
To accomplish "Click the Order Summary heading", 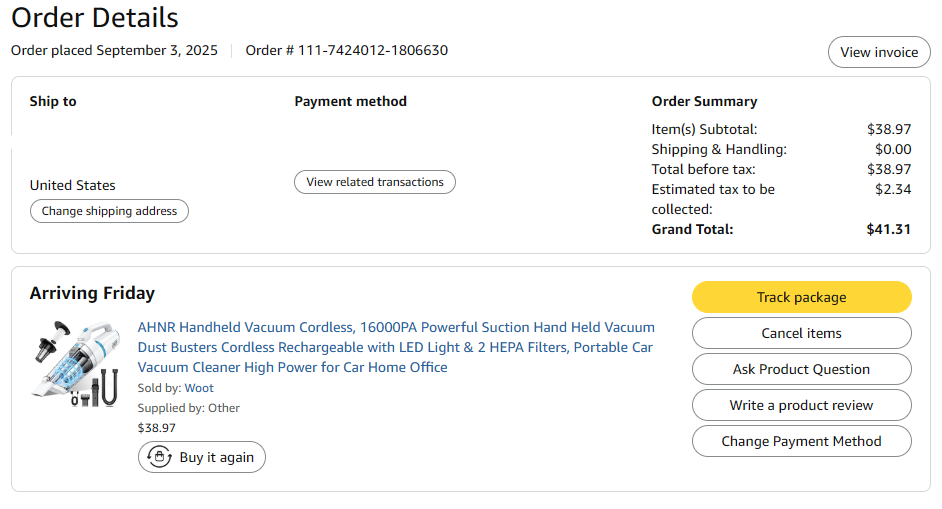I will 704,101.
